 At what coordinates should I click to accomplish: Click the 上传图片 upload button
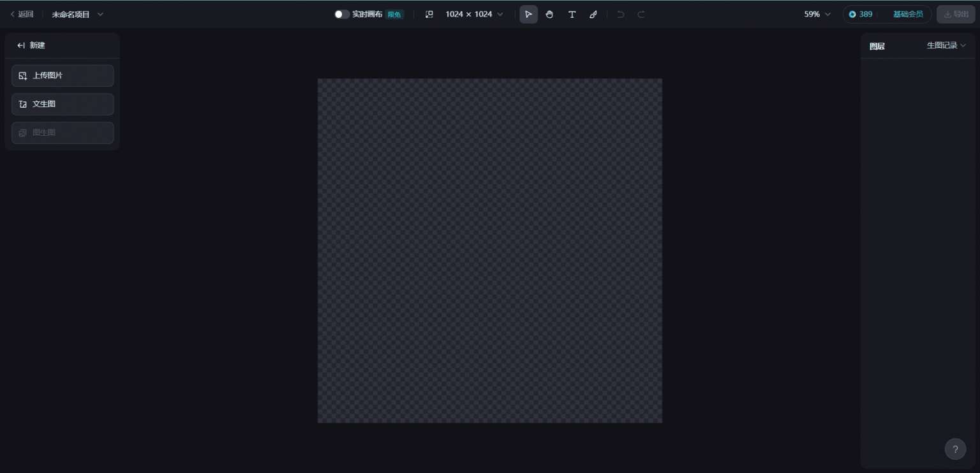[63, 75]
